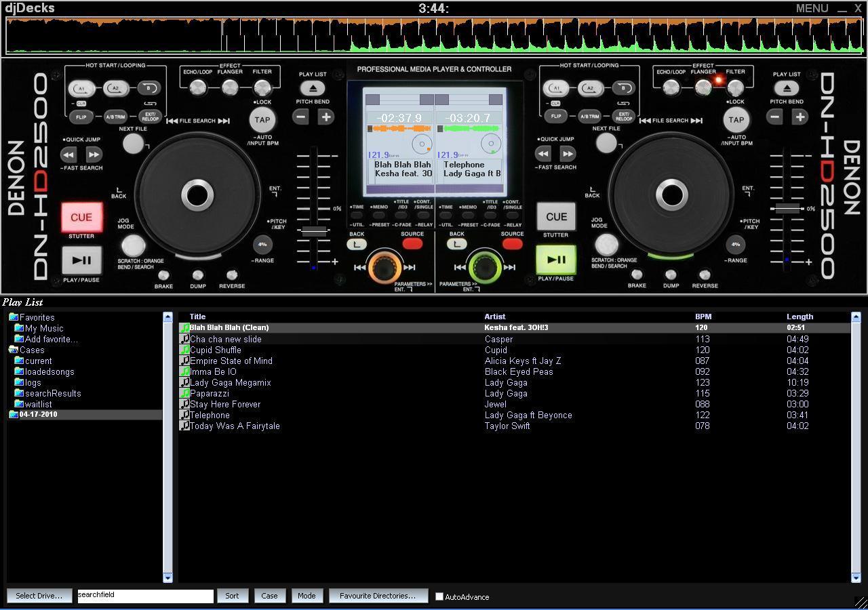
Task: Click left deck 4% pitch range button
Action: click(x=262, y=244)
